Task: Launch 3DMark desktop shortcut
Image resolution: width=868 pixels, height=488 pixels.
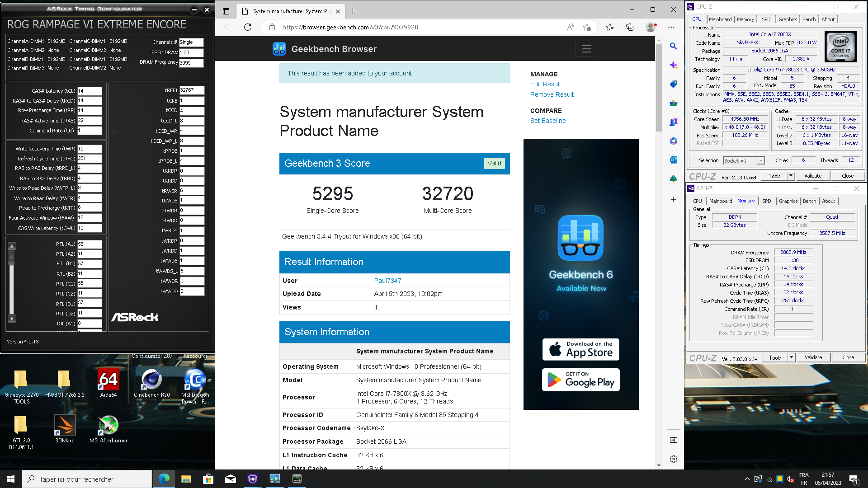Action: 65,429
